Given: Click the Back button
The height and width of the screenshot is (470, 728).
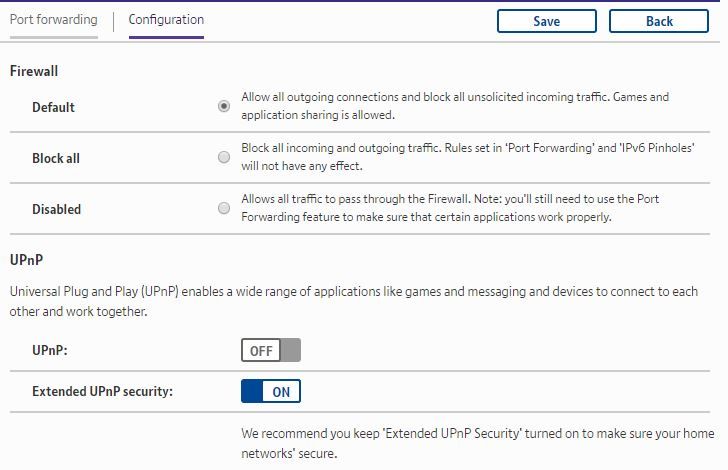Looking at the screenshot, I should pos(659,21).
